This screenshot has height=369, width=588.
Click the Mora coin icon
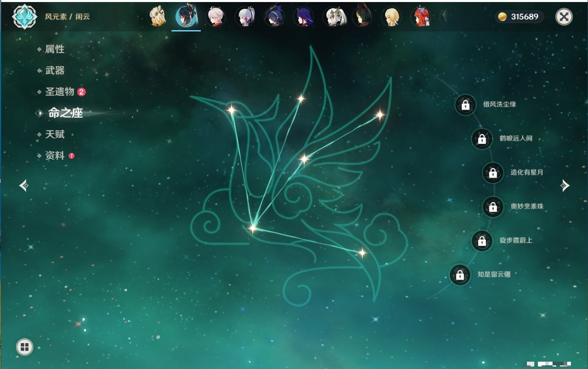[x=502, y=17]
